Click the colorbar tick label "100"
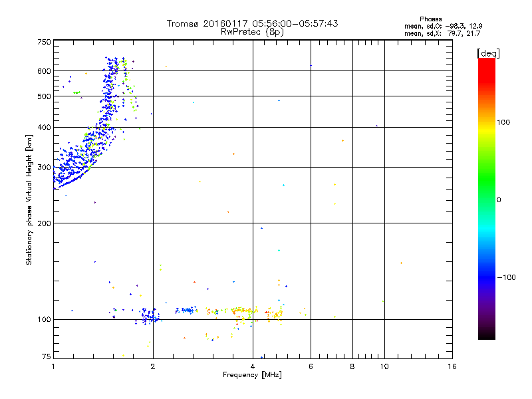 click(503, 122)
